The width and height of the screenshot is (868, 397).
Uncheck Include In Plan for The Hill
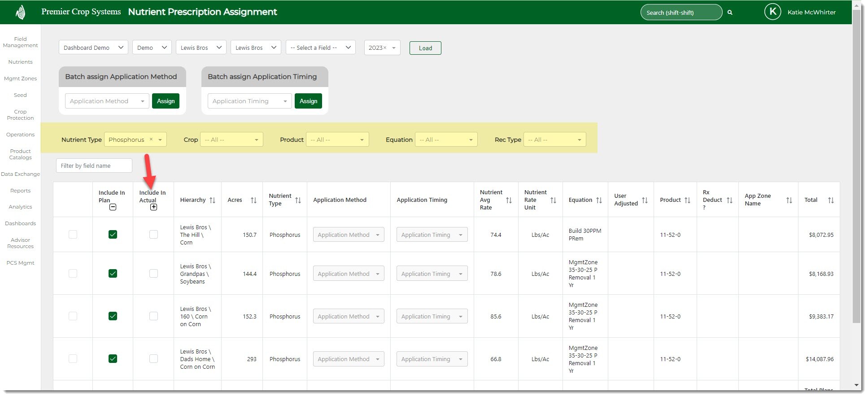click(x=113, y=235)
